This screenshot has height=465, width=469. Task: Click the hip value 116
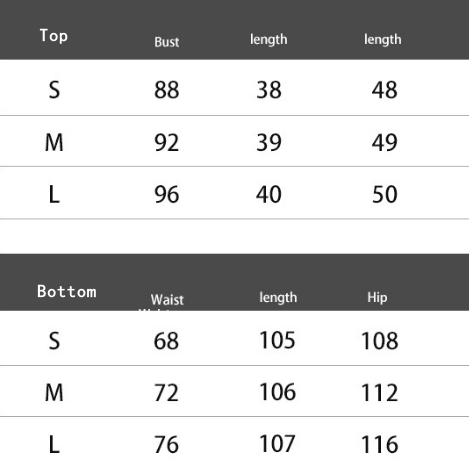(x=380, y=444)
